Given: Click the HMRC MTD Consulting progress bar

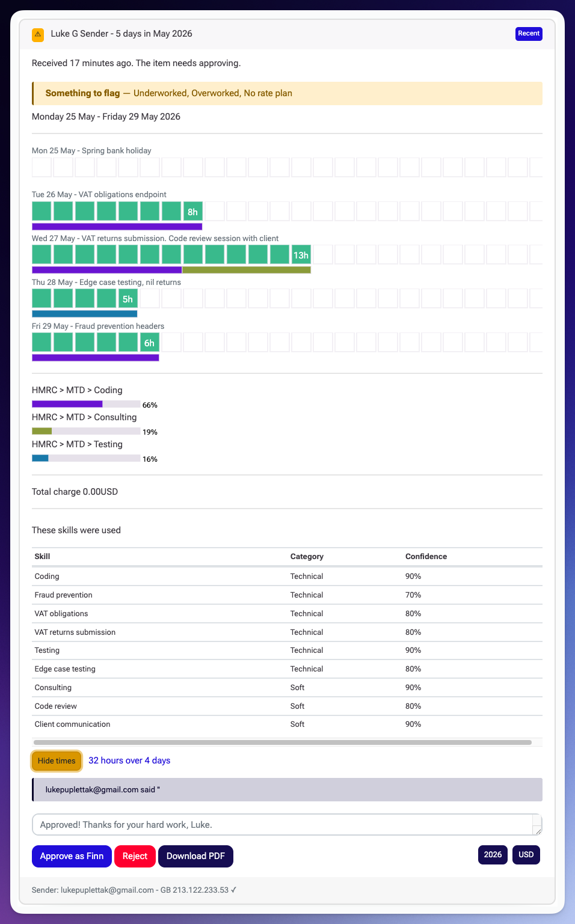Looking at the screenshot, I should pos(86,431).
